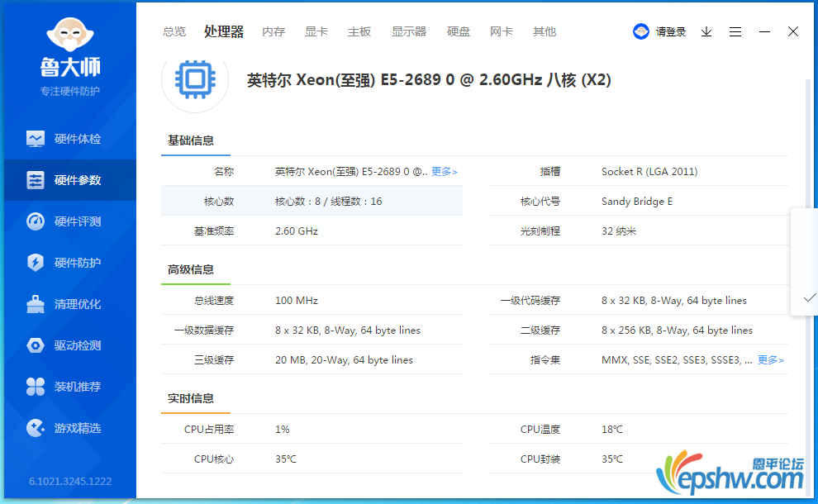Click the 8 x 256 KB L2 cache value
This screenshot has height=504, width=818.
pyautogui.click(x=677, y=330)
